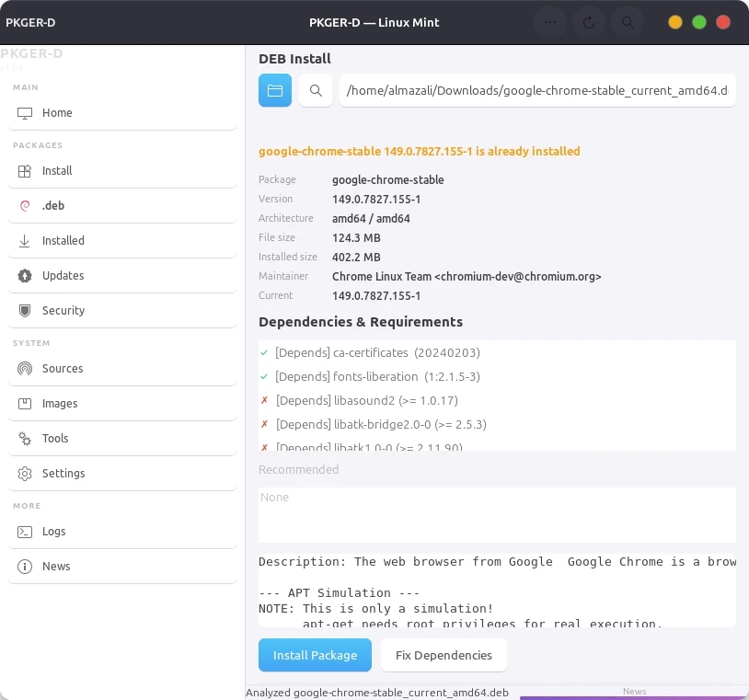Click the green maximize window button

coord(699,22)
